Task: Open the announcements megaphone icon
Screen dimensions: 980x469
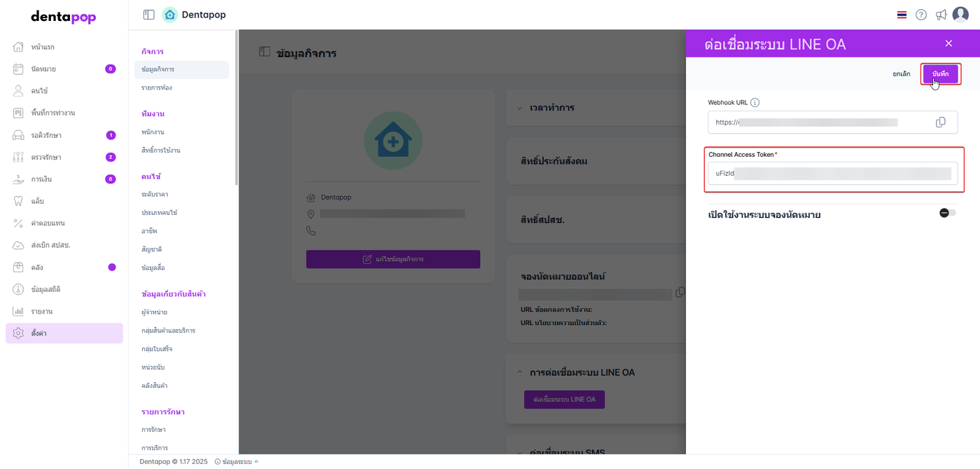Action: tap(941, 15)
